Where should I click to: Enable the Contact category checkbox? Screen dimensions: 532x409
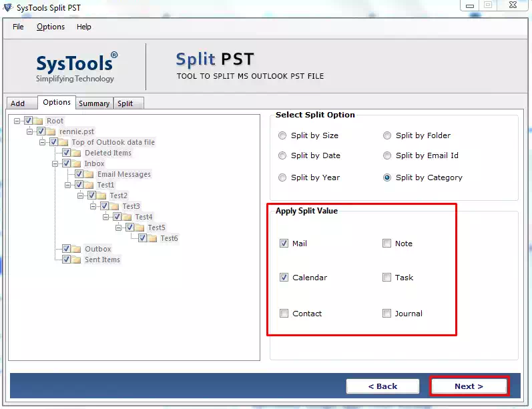click(x=284, y=313)
